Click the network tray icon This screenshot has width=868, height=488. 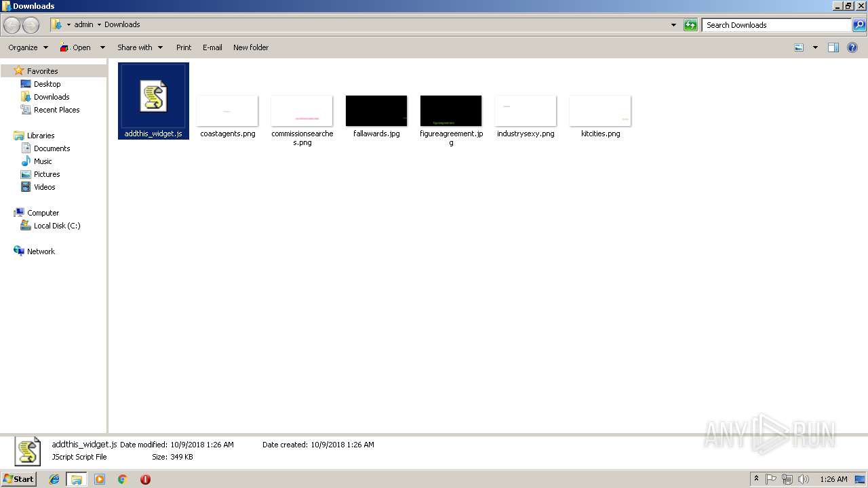787,479
